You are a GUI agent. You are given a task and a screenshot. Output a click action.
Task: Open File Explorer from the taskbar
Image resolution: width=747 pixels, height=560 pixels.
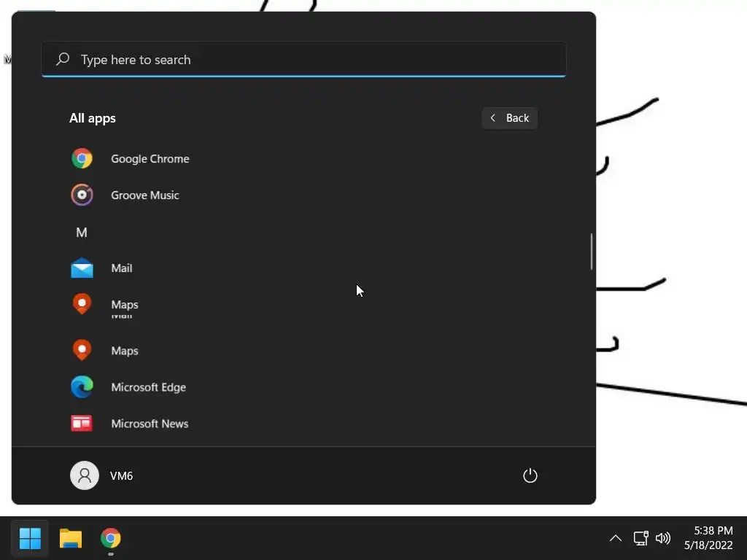pyautogui.click(x=71, y=539)
